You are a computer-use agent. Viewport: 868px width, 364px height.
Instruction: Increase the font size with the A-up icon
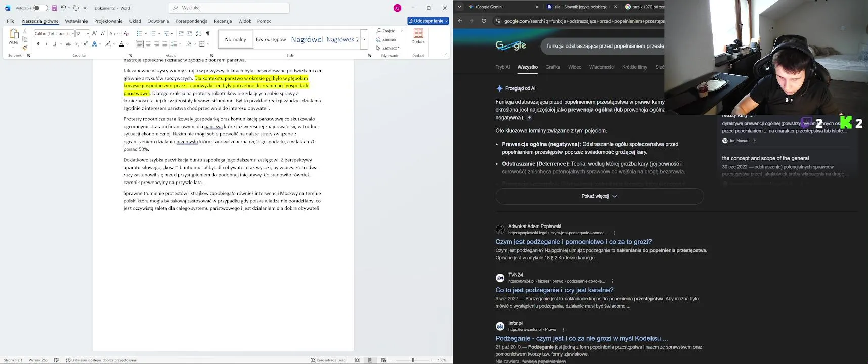pyautogui.click(x=94, y=33)
